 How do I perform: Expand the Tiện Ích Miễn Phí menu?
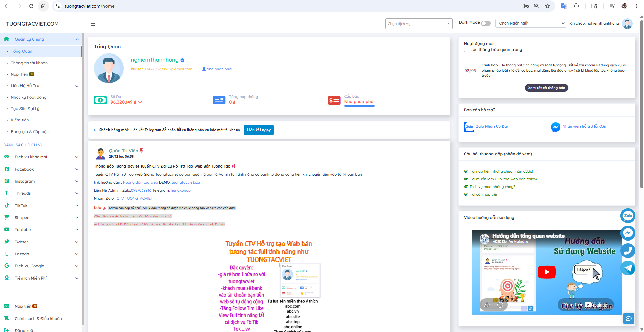click(77, 278)
